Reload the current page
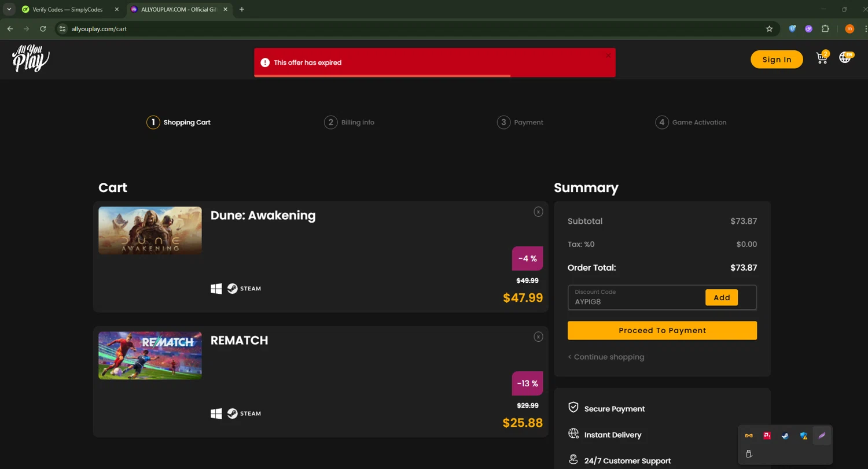Viewport: 868px width, 469px height. click(43, 29)
